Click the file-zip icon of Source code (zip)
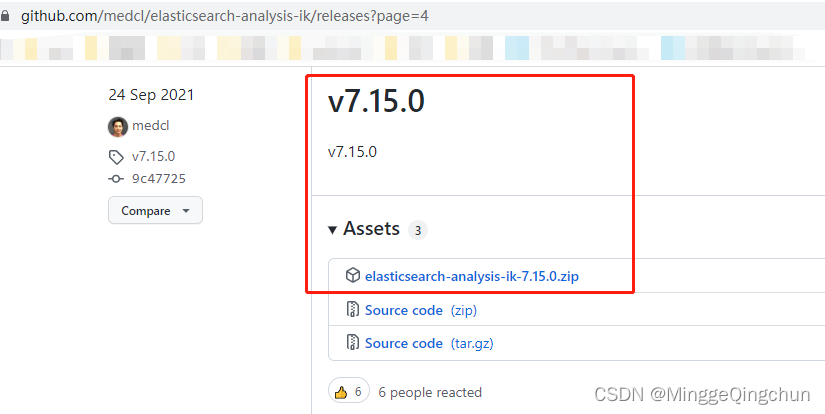The width and height of the screenshot is (825, 414). click(x=352, y=310)
